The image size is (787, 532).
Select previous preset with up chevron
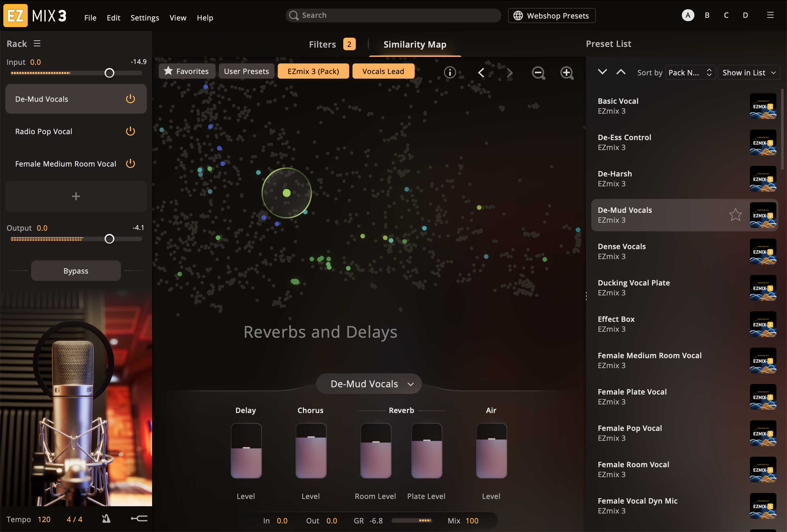621,72
